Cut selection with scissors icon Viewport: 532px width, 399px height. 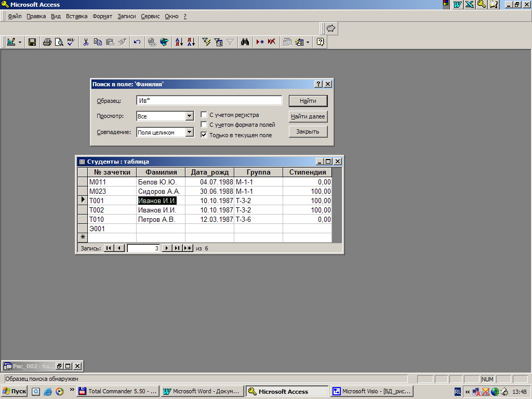86,42
